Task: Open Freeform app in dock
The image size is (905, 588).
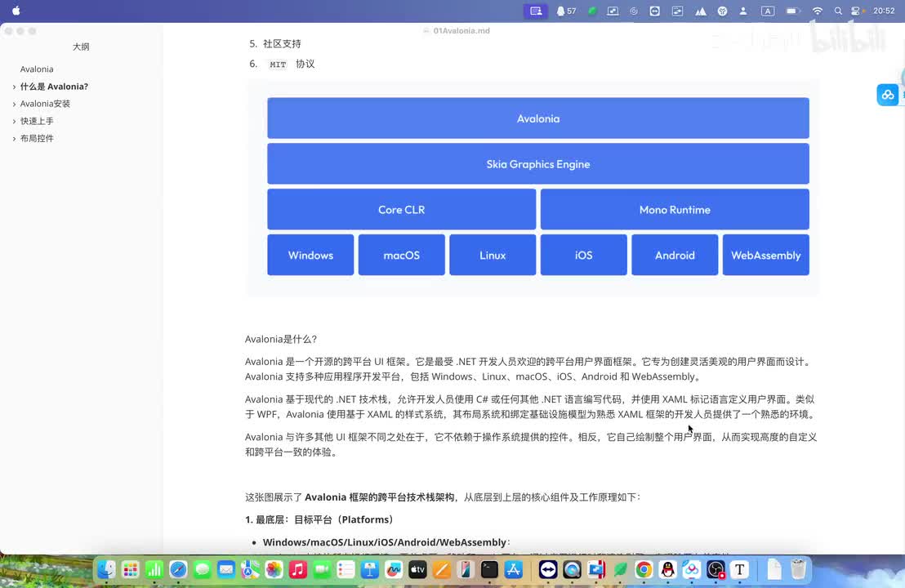Action: (394, 570)
